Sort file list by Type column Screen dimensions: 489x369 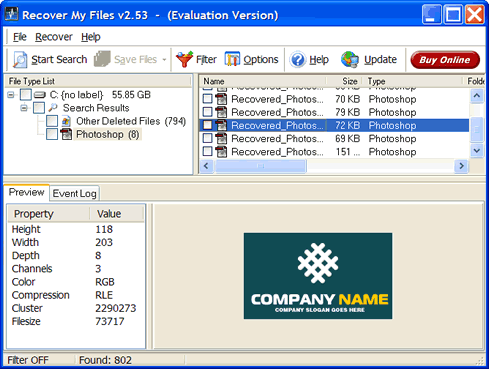click(x=413, y=81)
